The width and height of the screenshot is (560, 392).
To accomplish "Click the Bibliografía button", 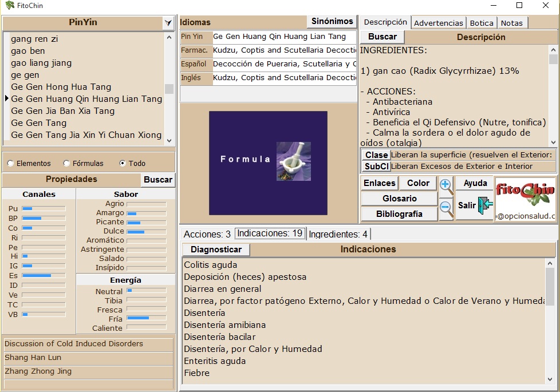I will pos(399,214).
